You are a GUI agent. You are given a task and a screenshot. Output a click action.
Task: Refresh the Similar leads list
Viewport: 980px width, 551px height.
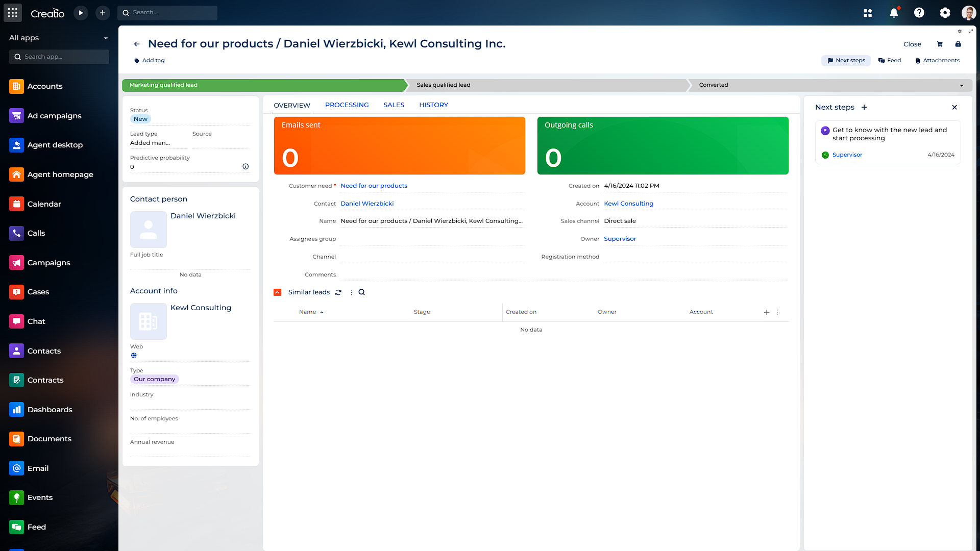pos(338,292)
